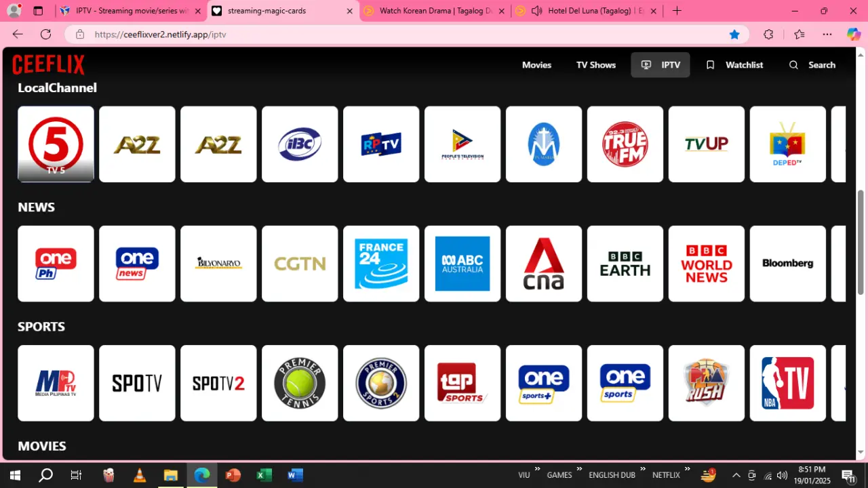Image resolution: width=868 pixels, height=488 pixels.
Task: Open File Explorer from taskbar
Action: (x=170, y=475)
